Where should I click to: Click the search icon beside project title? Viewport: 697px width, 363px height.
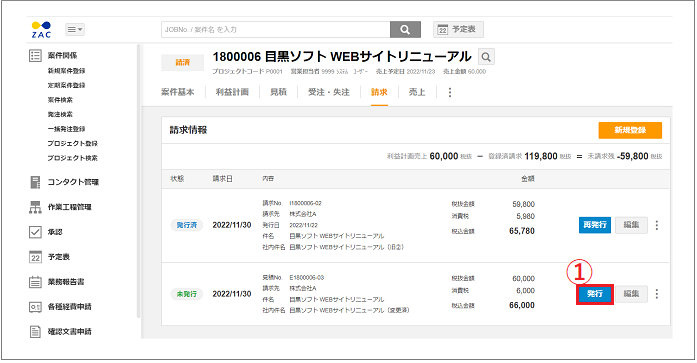[486, 57]
